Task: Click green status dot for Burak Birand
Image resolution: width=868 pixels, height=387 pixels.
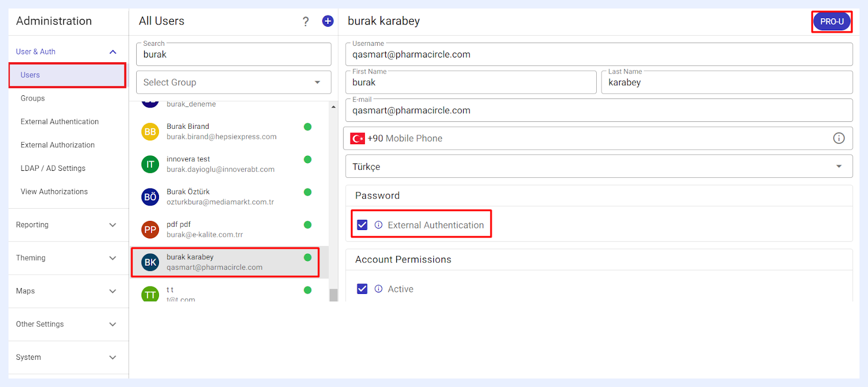Action: click(x=307, y=127)
